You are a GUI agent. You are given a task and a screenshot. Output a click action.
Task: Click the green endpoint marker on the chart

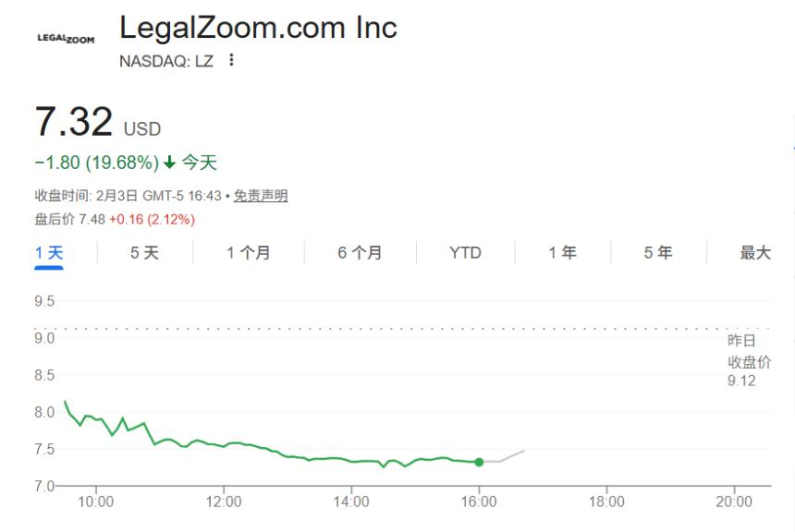(479, 460)
